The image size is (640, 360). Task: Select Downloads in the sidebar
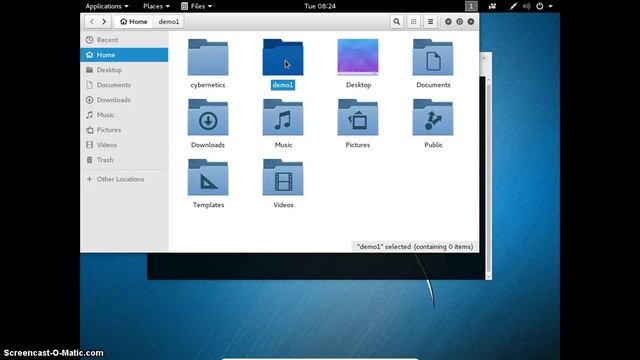coord(124,100)
